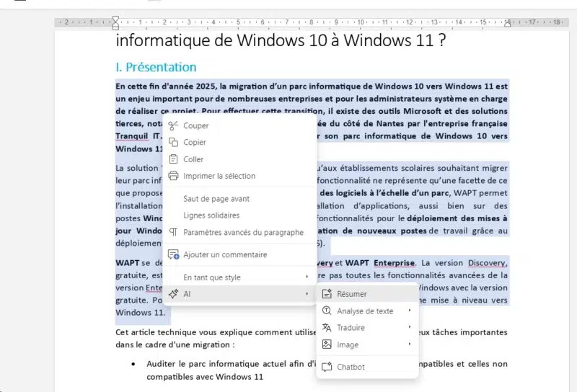This screenshot has width=577, height=392.
Task: Choose Couper from the context menu
Action: pyautogui.click(x=239, y=126)
